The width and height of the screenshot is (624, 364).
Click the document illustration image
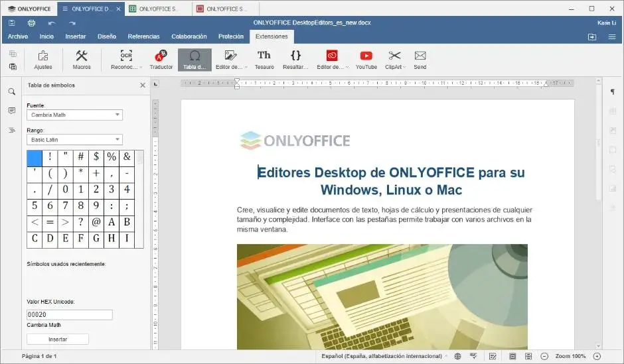coord(382,297)
